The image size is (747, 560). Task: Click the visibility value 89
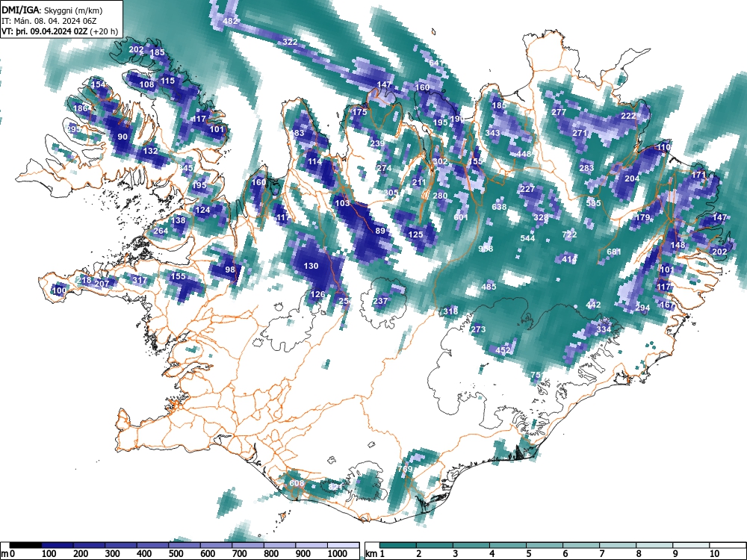click(380, 231)
